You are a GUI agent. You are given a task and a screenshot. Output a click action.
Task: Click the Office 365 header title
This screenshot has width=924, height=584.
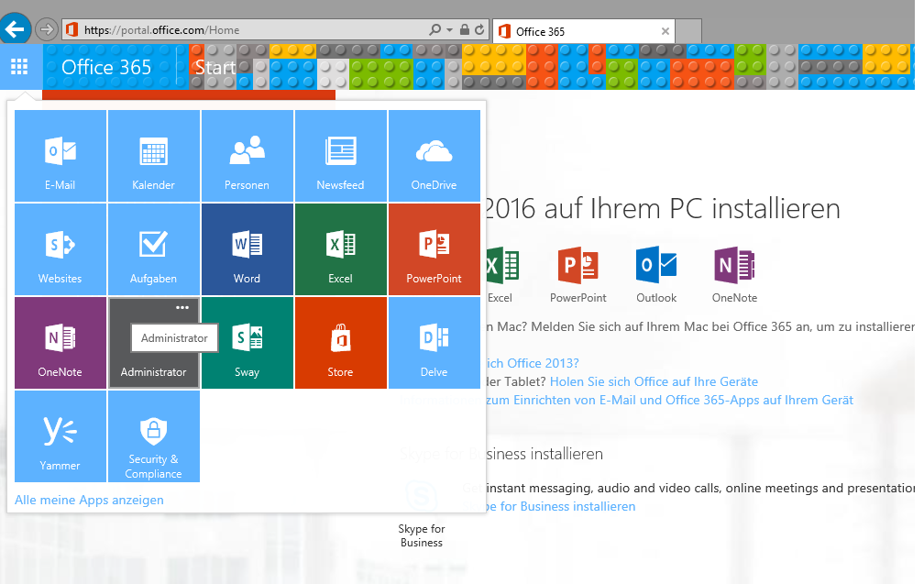(x=106, y=67)
